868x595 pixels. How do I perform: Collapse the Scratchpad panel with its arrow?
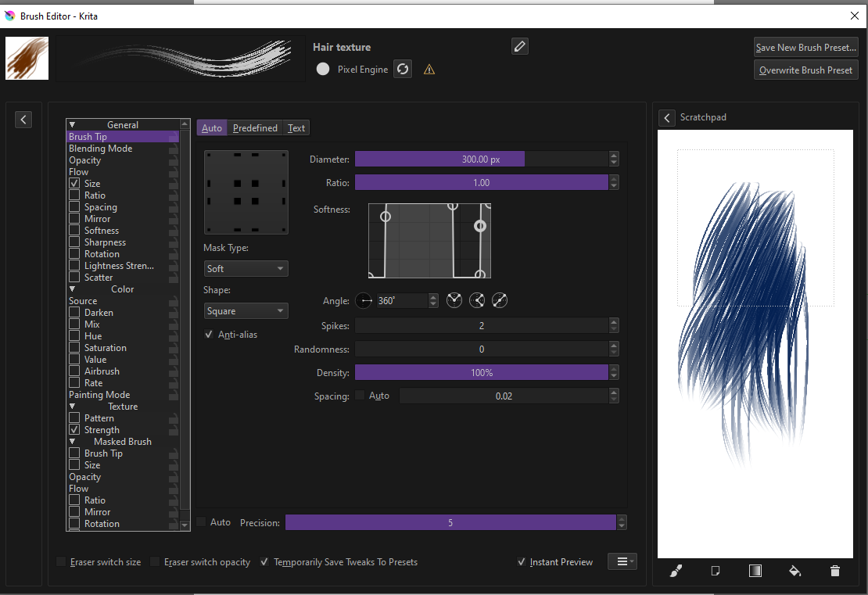(666, 117)
